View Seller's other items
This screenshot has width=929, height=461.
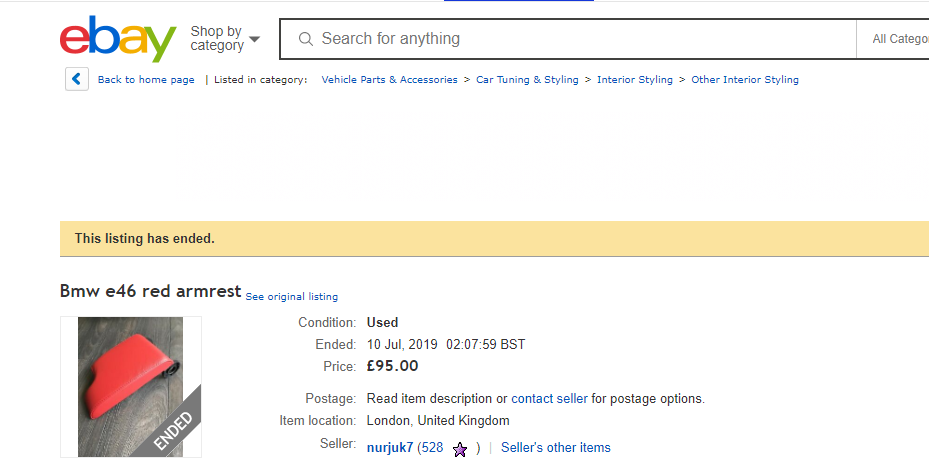pos(556,447)
